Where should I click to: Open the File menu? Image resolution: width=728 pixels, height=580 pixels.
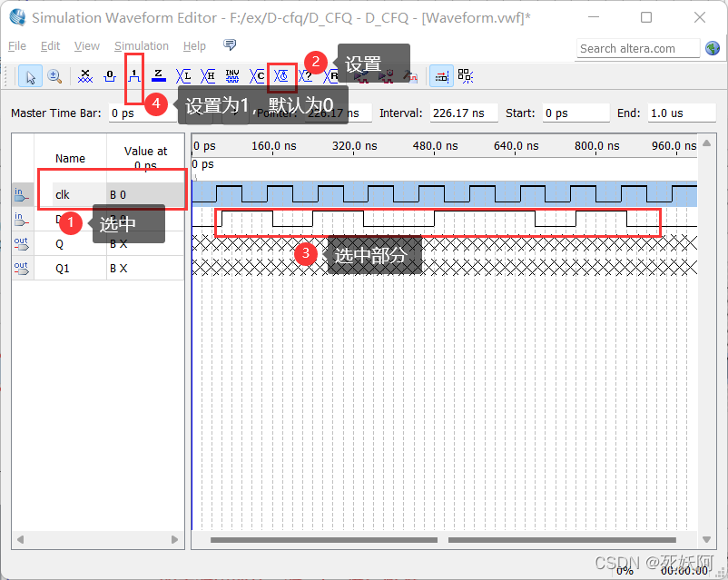(17, 46)
